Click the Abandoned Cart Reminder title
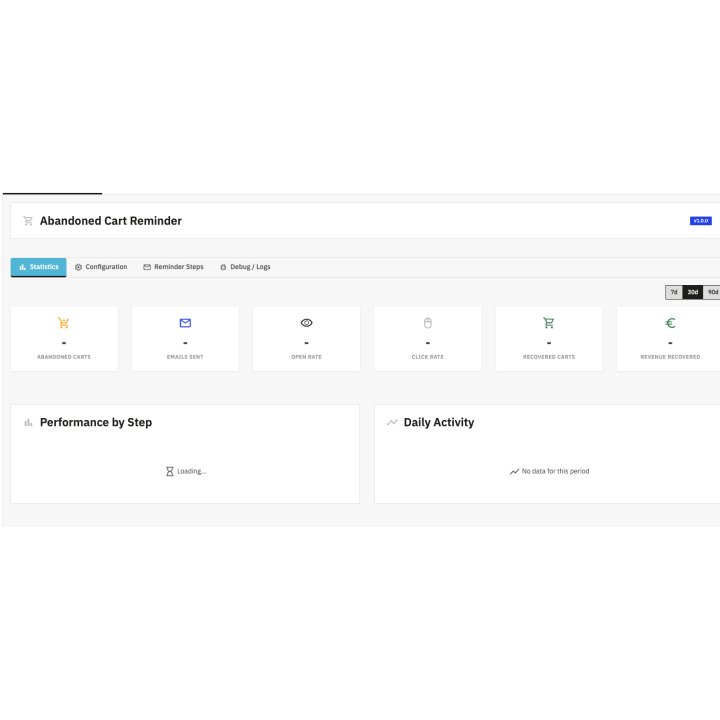This screenshot has width=720, height=720. [x=110, y=221]
